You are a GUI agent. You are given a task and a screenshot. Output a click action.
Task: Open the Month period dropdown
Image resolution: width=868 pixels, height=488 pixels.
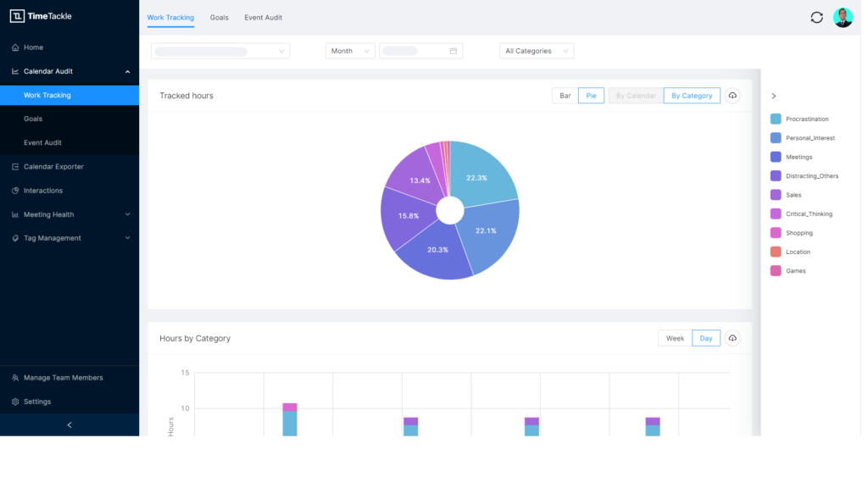[350, 51]
